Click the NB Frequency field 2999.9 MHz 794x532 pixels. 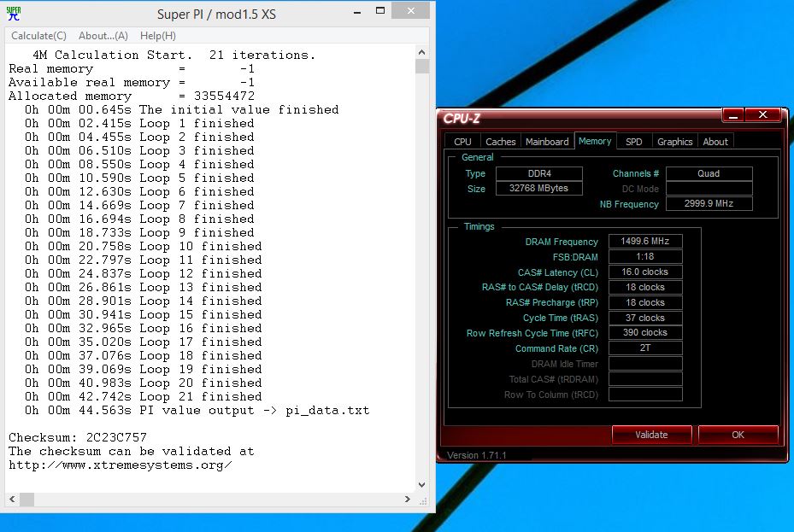709,203
